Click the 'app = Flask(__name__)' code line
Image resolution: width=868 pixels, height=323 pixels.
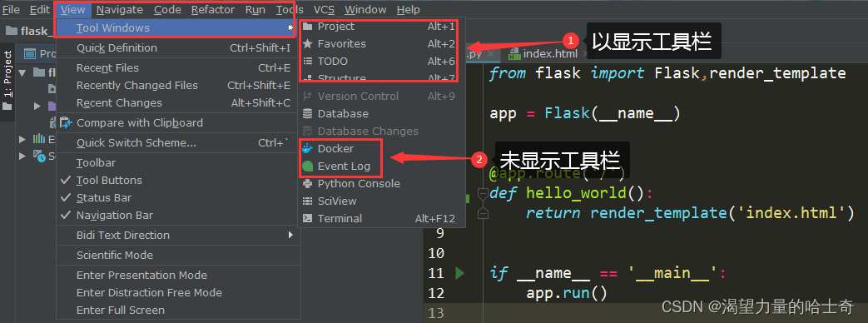point(584,113)
